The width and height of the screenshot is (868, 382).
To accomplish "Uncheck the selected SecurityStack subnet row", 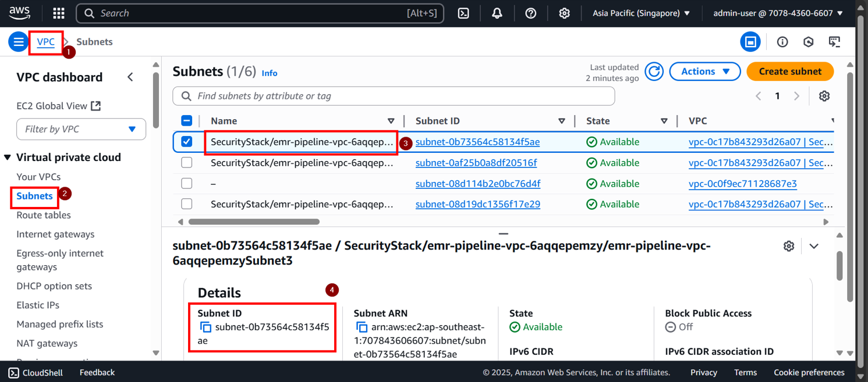I will click(x=187, y=141).
